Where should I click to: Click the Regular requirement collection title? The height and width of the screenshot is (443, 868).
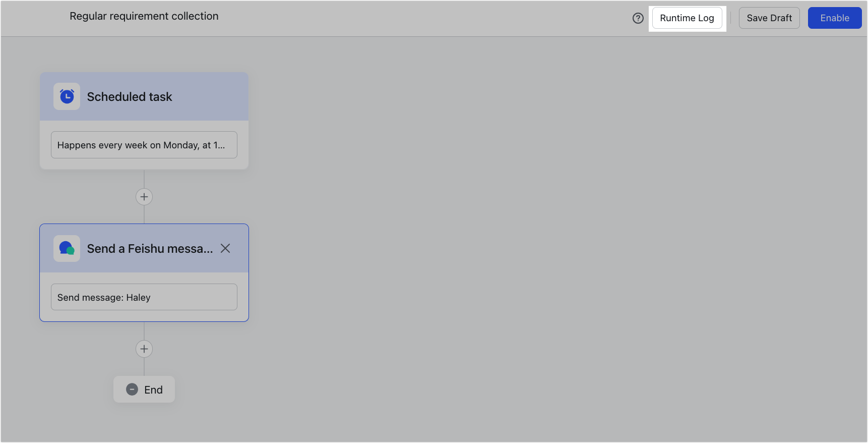[x=144, y=16]
